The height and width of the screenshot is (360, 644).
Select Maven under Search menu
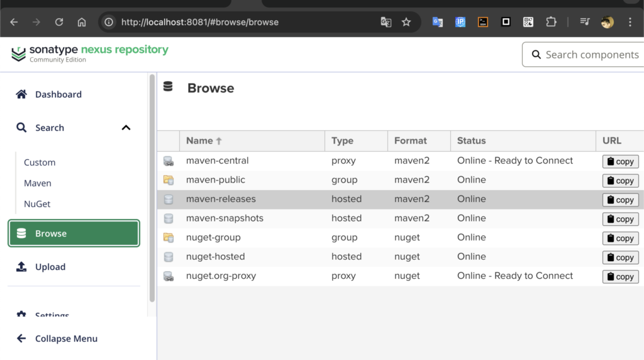point(38,183)
